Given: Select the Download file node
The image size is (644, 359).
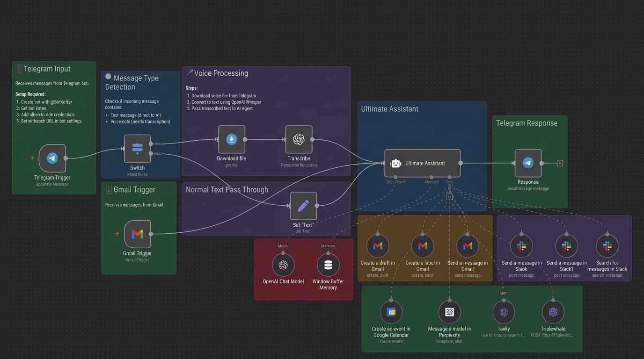Looking at the screenshot, I should coord(232,139).
